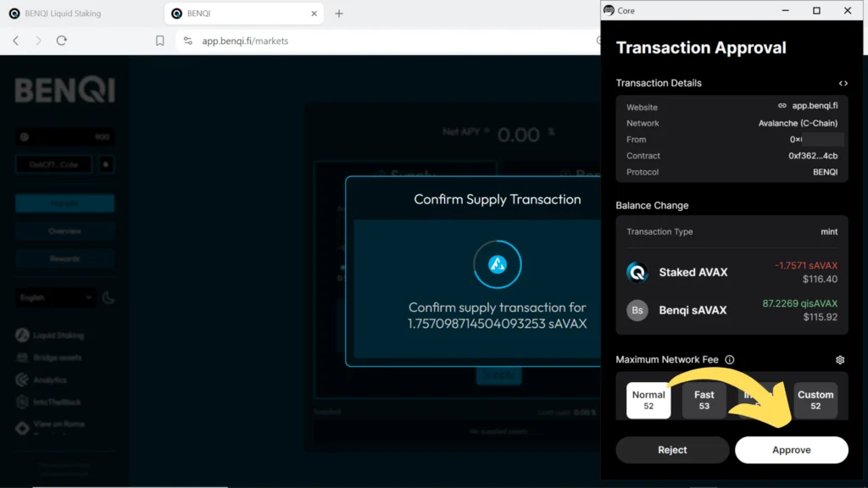
Task: Toggle raw transaction data code icon
Action: [843, 83]
